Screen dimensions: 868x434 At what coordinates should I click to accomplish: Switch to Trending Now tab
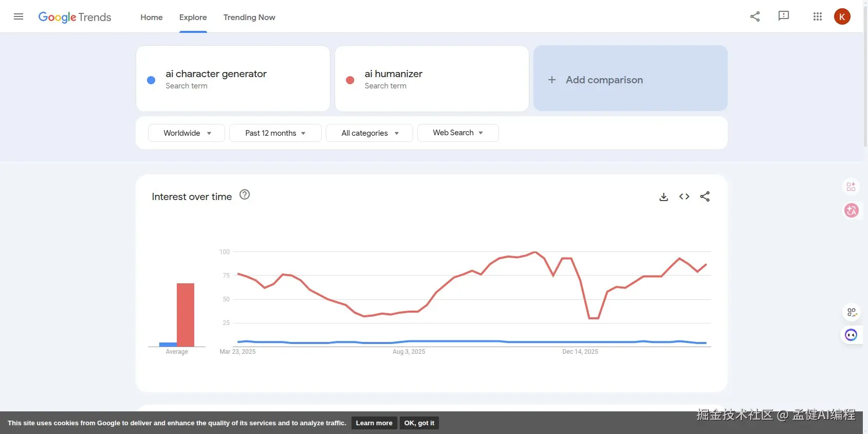tap(249, 17)
